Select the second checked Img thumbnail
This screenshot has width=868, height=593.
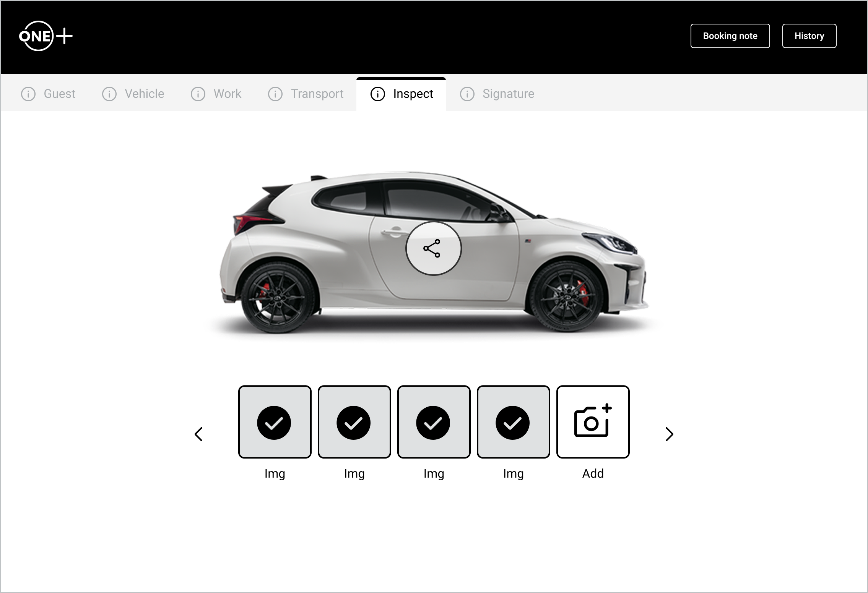pyautogui.click(x=354, y=421)
